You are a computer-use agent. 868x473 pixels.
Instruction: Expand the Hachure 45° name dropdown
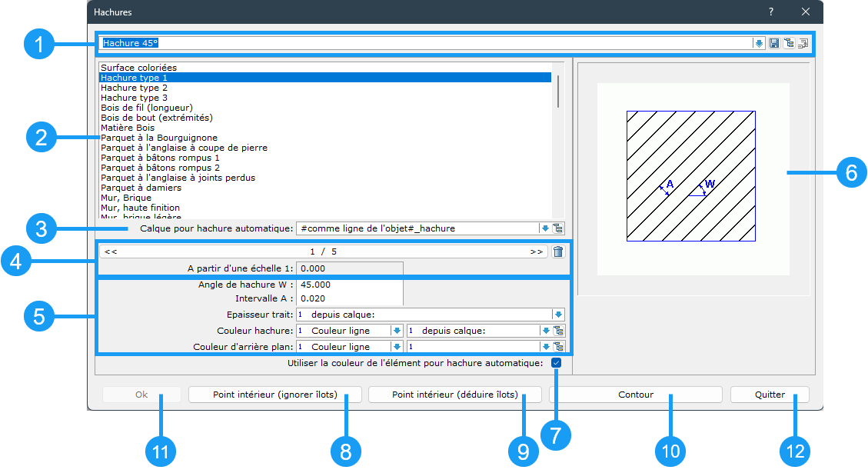coord(759,44)
